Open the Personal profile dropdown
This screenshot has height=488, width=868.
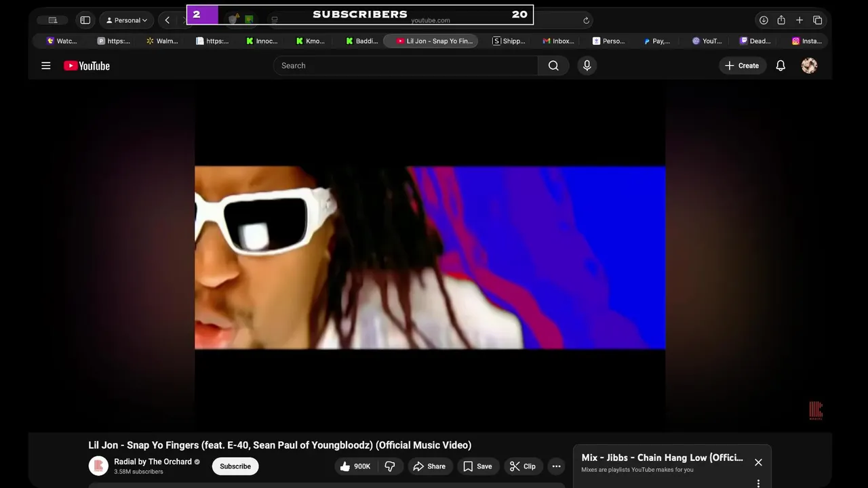tap(127, 20)
